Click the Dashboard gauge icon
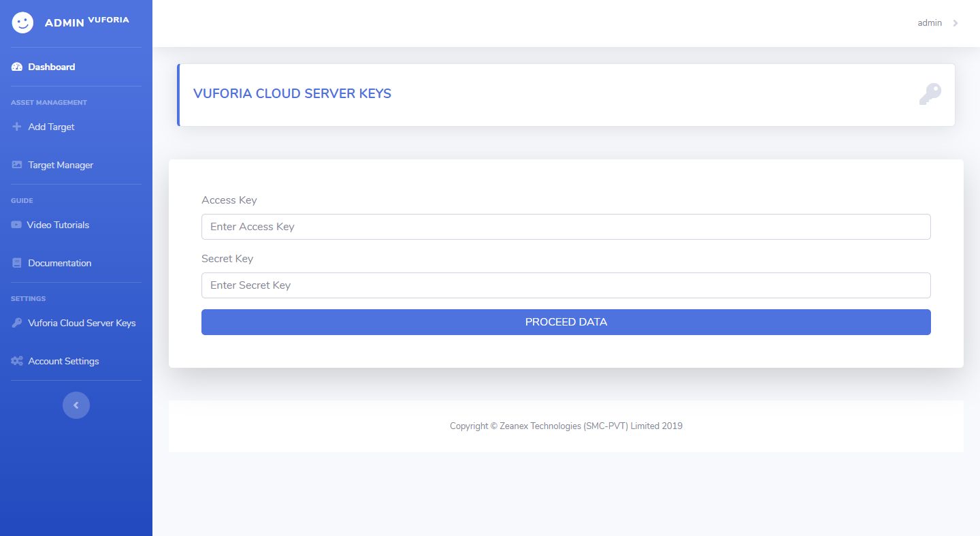 (17, 67)
